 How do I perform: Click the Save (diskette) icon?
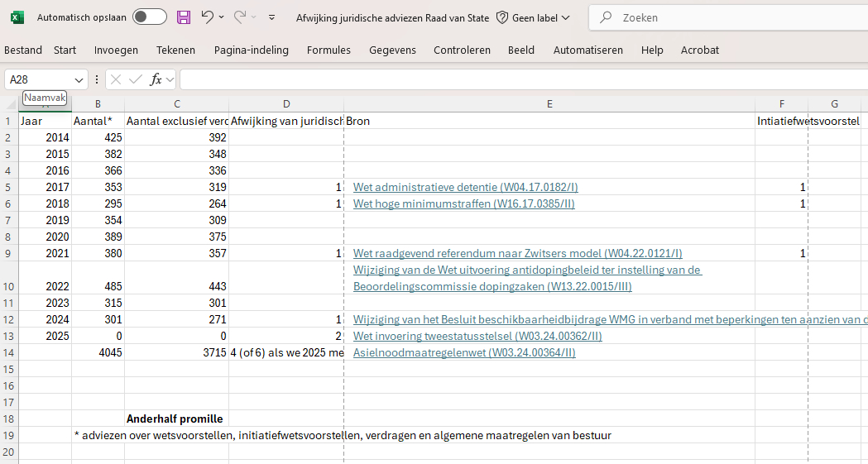click(184, 17)
